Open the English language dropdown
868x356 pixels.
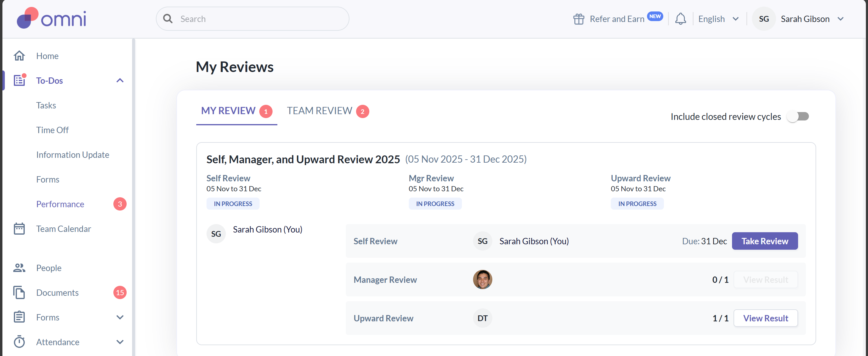click(718, 19)
